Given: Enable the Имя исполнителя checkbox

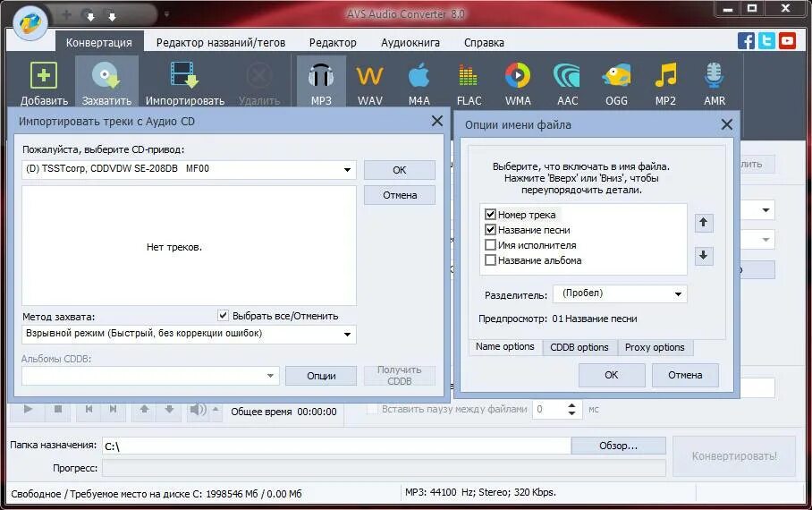Looking at the screenshot, I should tap(490, 244).
